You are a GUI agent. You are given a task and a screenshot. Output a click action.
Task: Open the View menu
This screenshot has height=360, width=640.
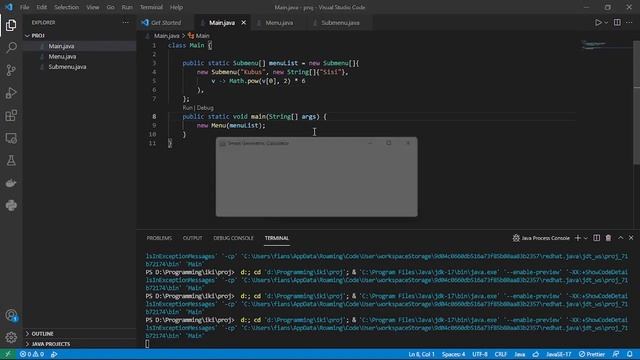point(93,7)
